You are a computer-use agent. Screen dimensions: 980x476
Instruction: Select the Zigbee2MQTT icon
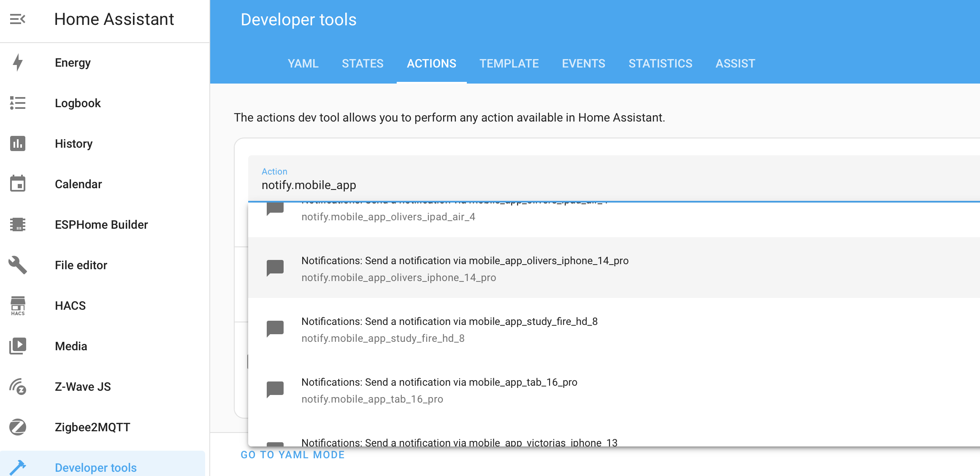point(18,427)
